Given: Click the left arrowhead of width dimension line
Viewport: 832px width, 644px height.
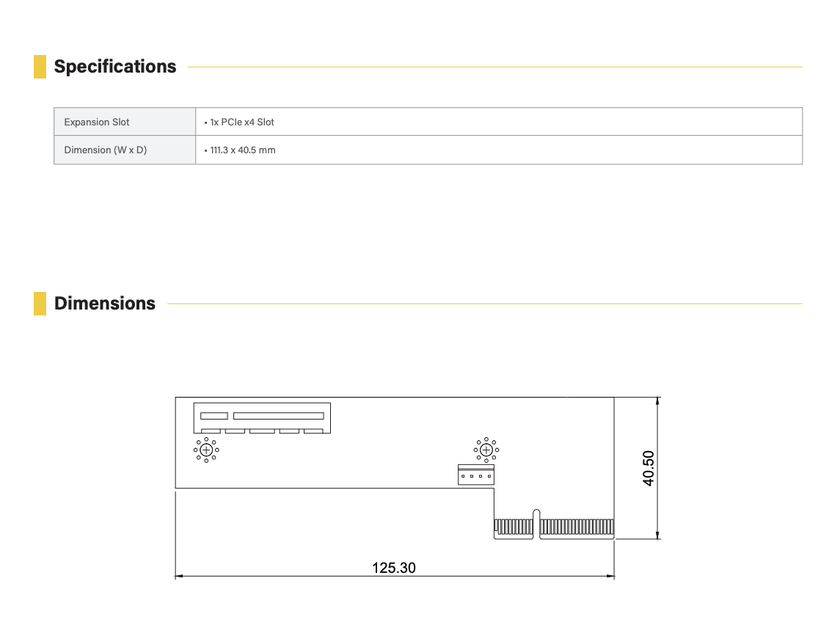Looking at the screenshot, I should click(178, 577).
